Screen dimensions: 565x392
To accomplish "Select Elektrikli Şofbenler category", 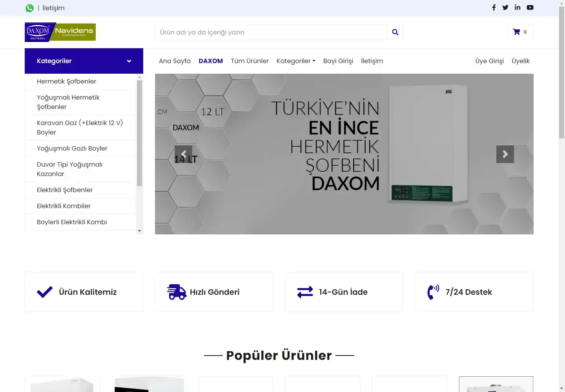I will point(80,190).
